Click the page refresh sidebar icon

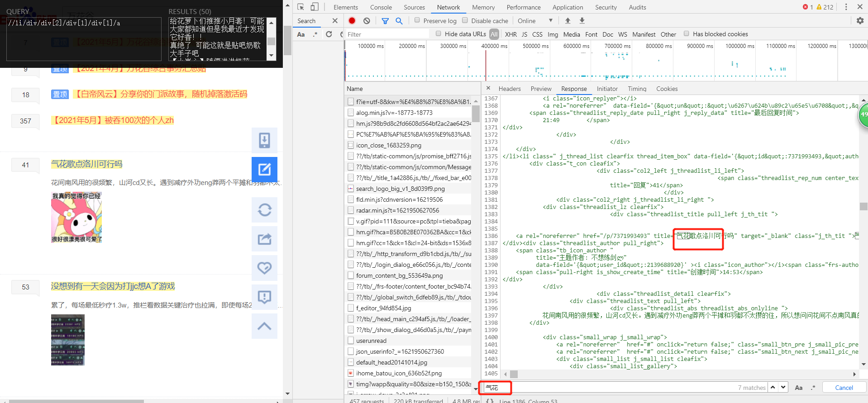tap(264, 210)
